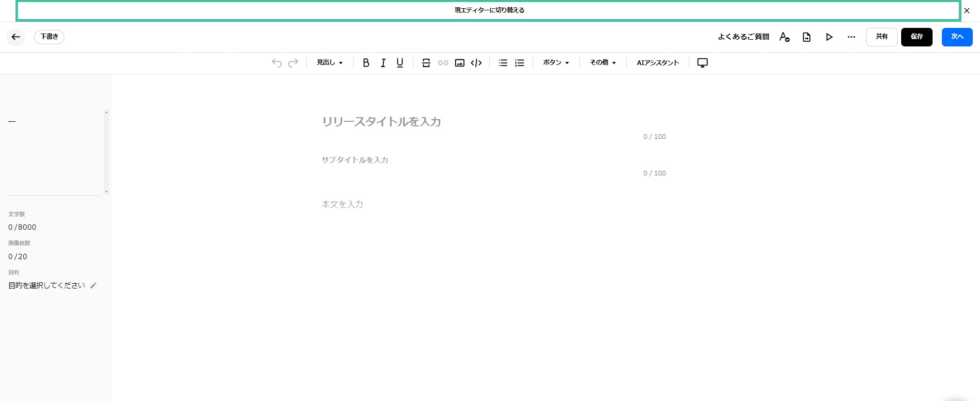Screen dimensions: 980x401
Task: Click 現エディターに切り替える banner
Action: coord(489,10)
